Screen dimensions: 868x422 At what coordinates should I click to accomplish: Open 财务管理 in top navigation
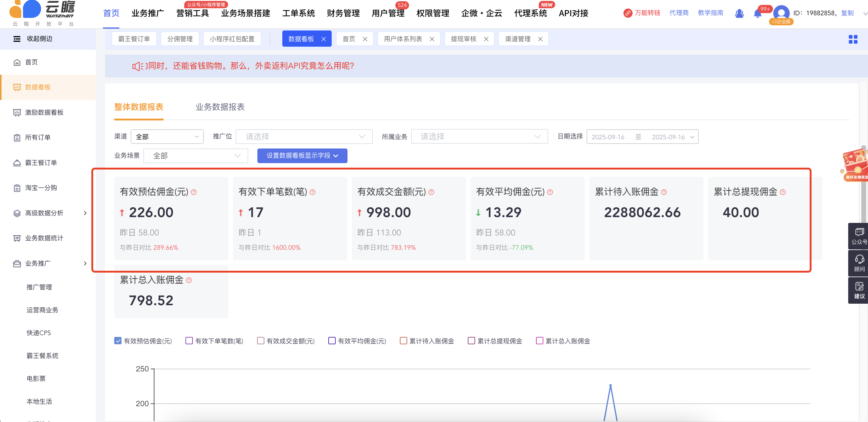pyautogui.click(x=343, y=13)
